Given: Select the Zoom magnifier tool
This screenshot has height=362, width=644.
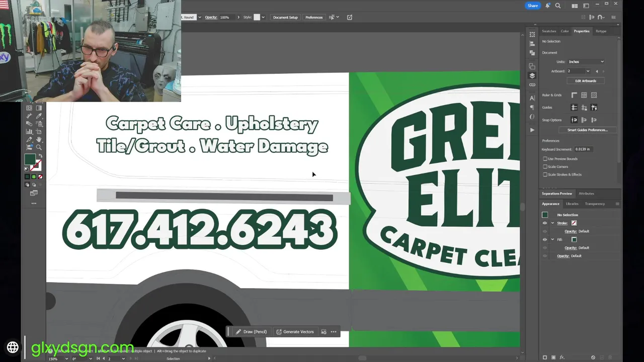Looking at the screenshot, I should point(39,147).
